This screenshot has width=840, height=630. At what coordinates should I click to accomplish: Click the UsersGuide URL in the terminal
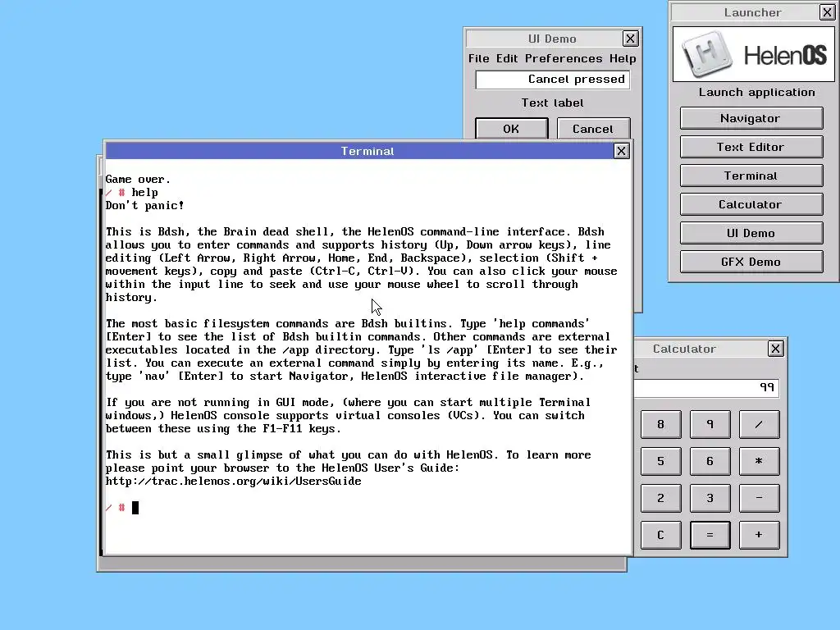pyautogui.click(x=233, y=481)
